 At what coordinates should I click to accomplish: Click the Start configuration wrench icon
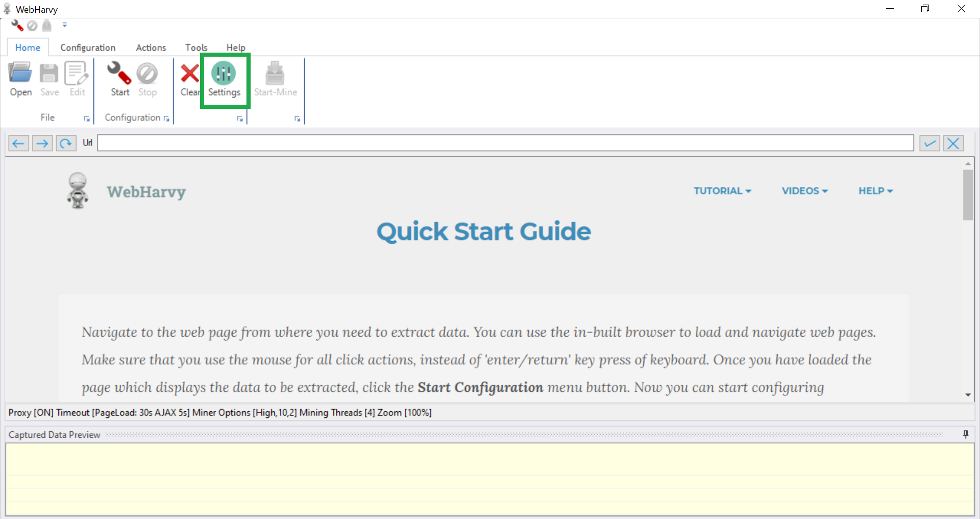point(119,74)
